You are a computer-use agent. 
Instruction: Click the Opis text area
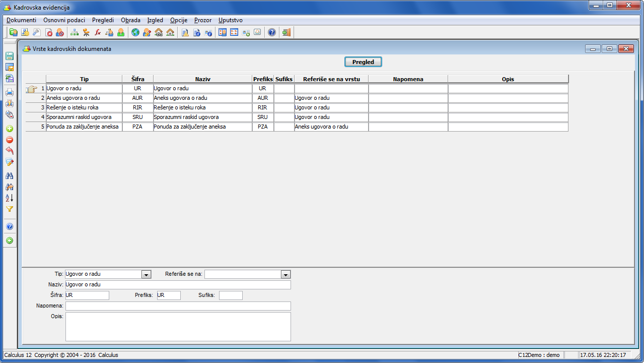[178, 327]
